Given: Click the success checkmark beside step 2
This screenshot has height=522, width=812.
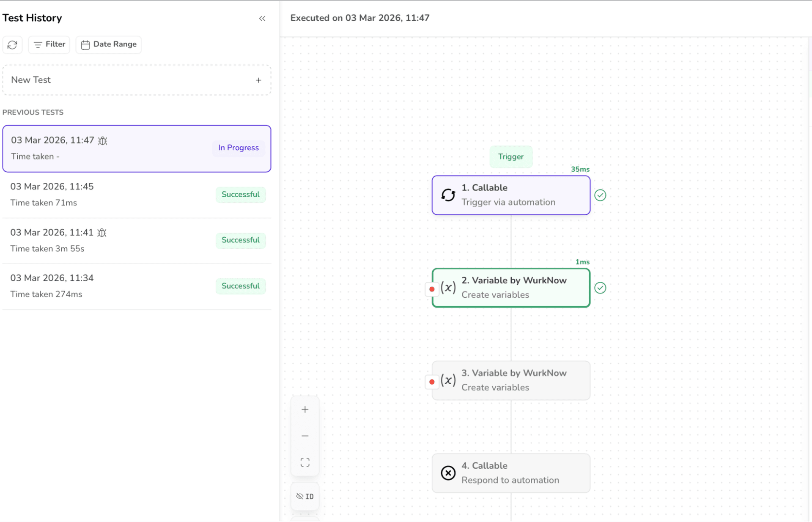Looking at the screenshot, I should point(600,288).
